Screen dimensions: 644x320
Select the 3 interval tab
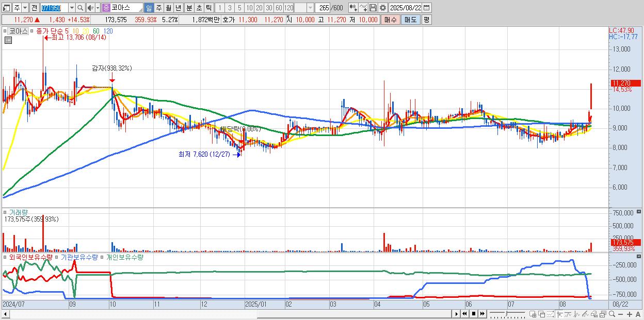(230, 8)
